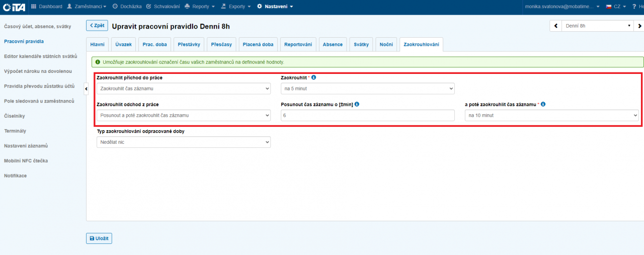
Task: Open Zaokrouhlit příchod do práce dropdown
Action: click(183, 89)
